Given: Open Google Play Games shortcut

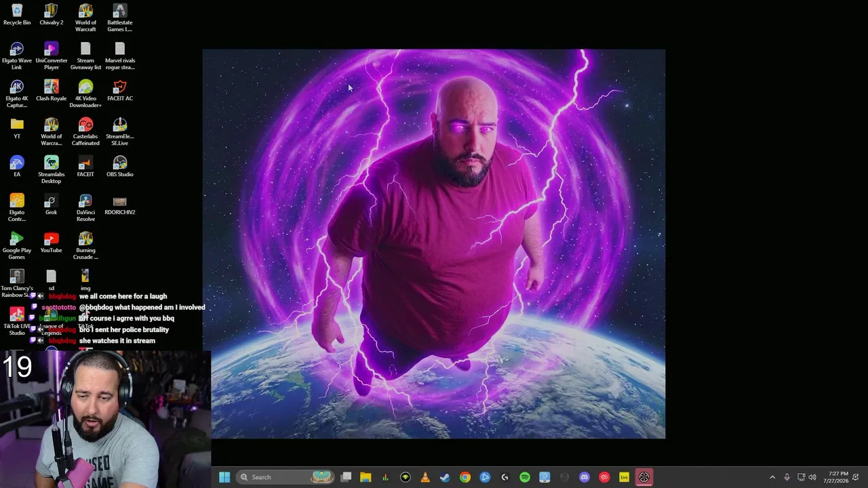Looking at the screenshot, I should [x=17, y=245].
